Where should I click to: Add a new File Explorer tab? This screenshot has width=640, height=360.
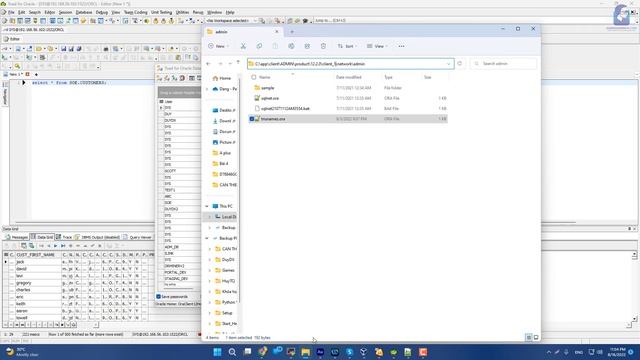[x=292, y=32]
